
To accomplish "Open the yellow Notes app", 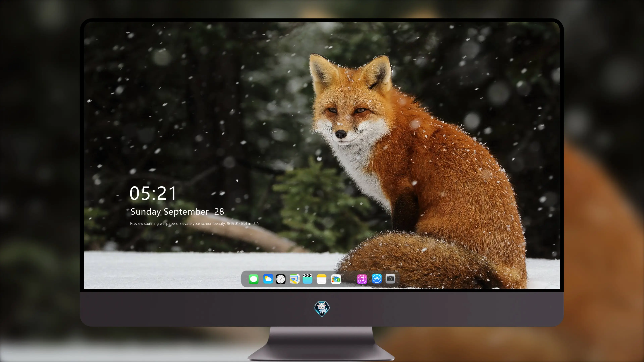I will [321, 279].
